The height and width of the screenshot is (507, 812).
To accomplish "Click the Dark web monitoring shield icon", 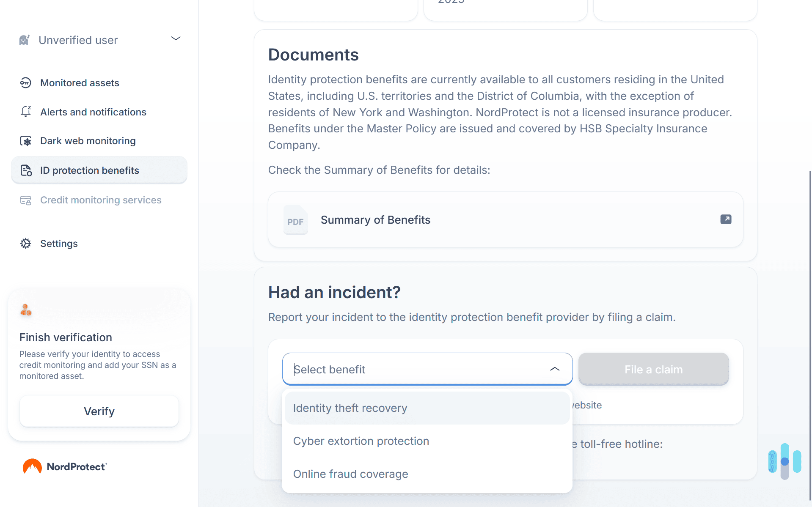I will coord(25,140).
